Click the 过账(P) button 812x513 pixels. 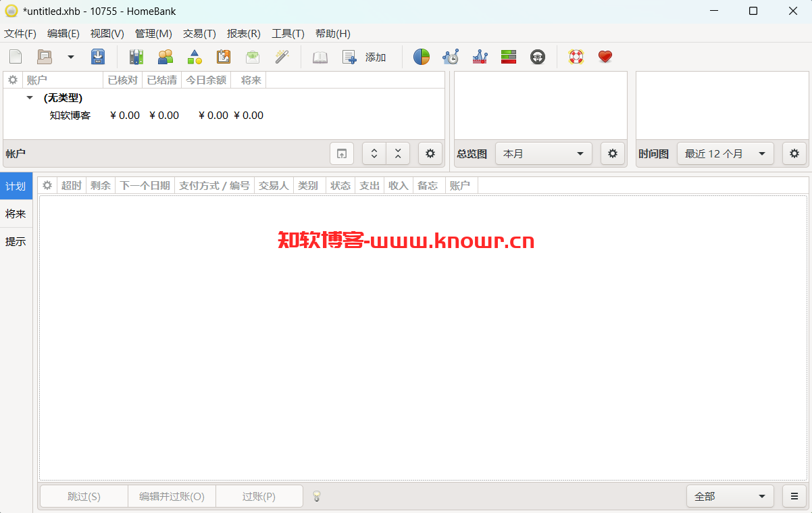click(259, 496)
